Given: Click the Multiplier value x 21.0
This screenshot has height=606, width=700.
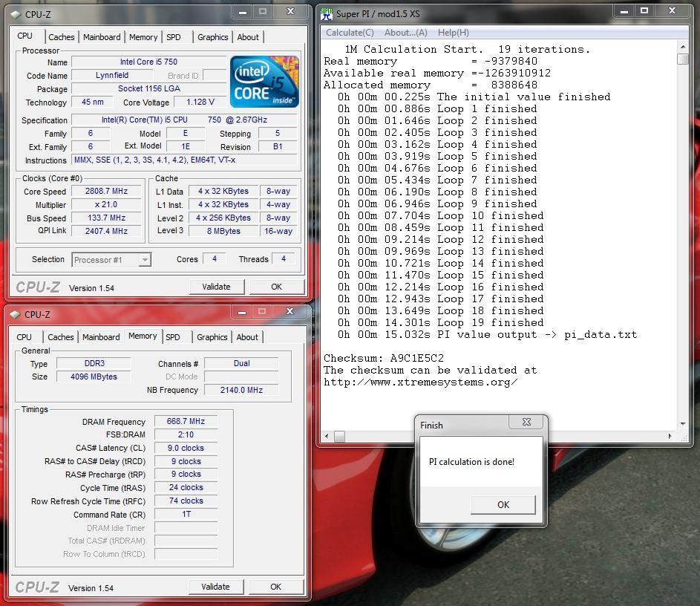Looking at the screenshot, I should click(x=106, y=204).
